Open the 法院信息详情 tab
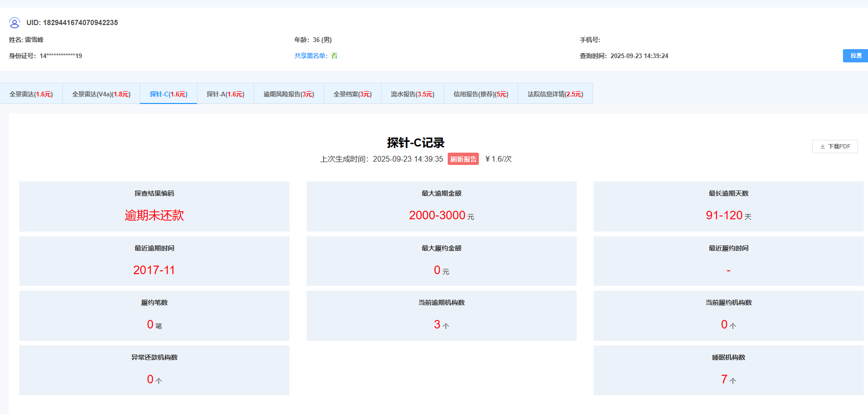 tap(555, 94)
